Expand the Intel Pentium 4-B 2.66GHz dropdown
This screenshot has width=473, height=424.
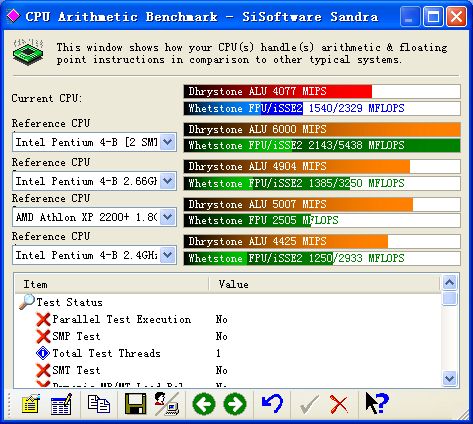pyautogui.click(x=167, y=181)
